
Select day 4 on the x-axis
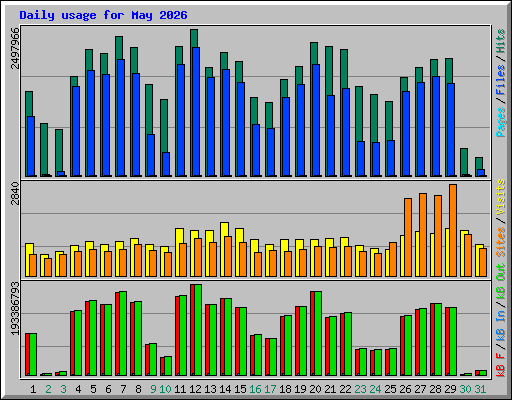point(78,389)
